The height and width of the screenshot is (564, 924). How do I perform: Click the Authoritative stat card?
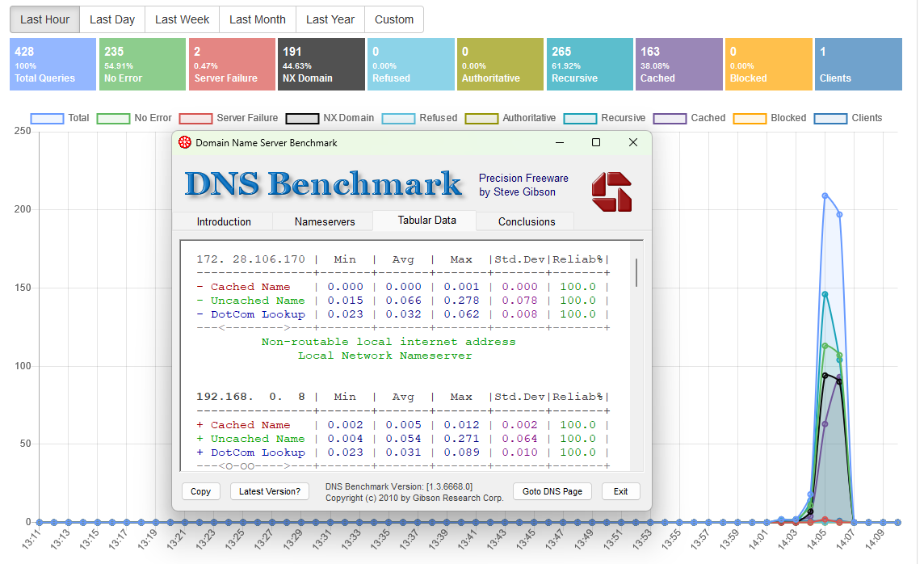500,65
